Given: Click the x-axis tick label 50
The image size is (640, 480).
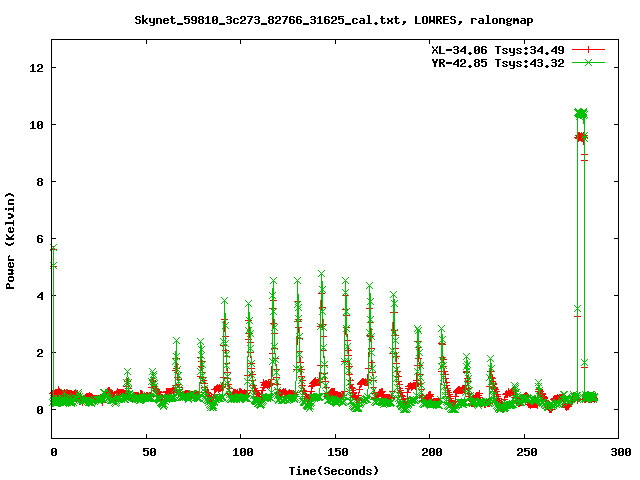Looking at the screenshot, I should [149, 452].
